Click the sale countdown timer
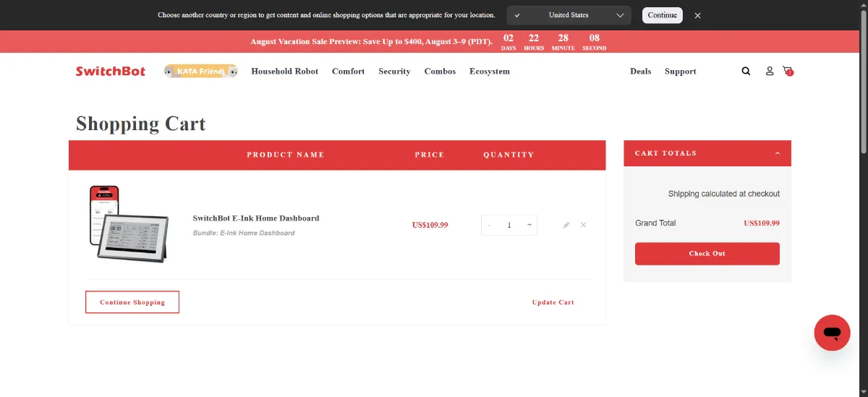Screen dimensions: 868x397 click(x=554, y=42)
